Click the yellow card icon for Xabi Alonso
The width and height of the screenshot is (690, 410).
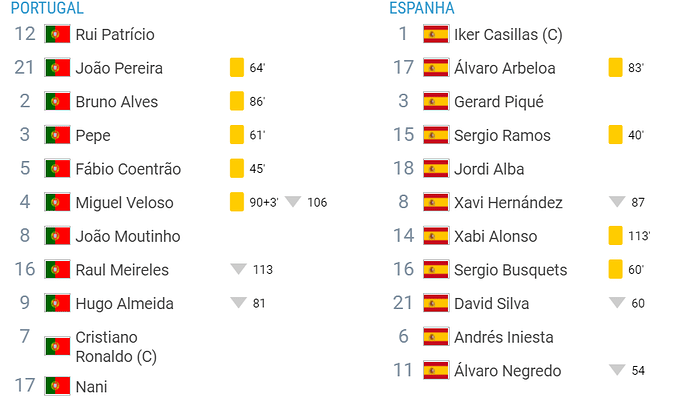[615, 235]
